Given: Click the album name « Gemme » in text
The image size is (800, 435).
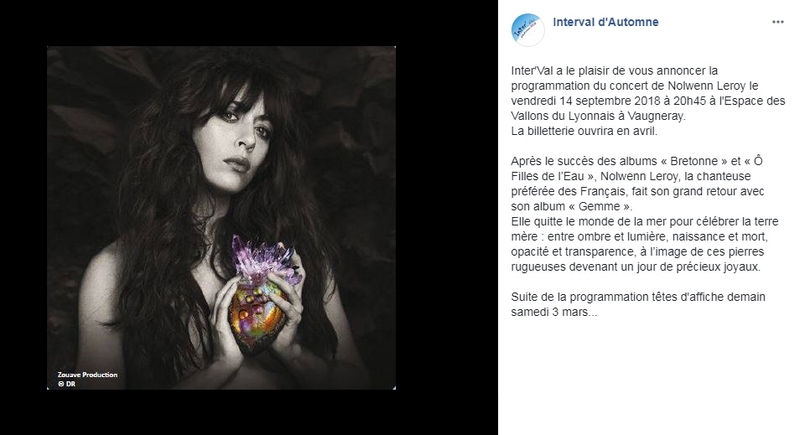Looking at the screenshot, I should (596, 207).
